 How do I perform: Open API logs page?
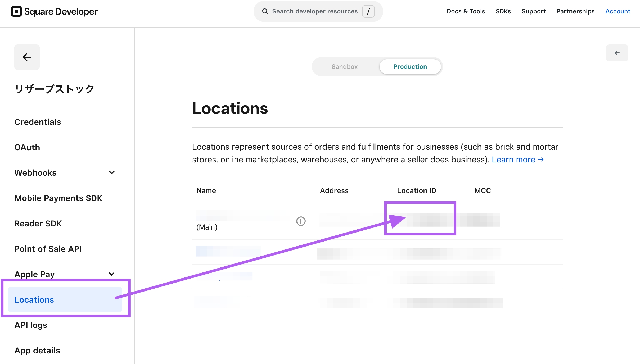(31, 325)
